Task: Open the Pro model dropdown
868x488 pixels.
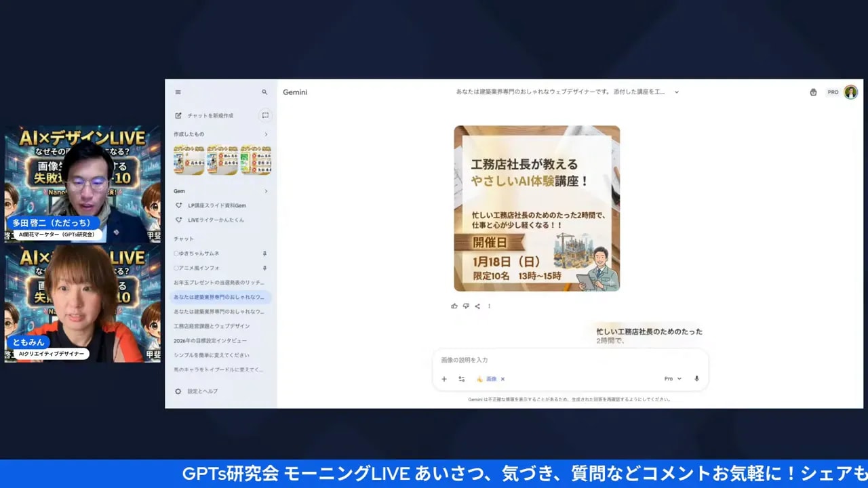Action: pyautogui.click(x=671, y=379)
